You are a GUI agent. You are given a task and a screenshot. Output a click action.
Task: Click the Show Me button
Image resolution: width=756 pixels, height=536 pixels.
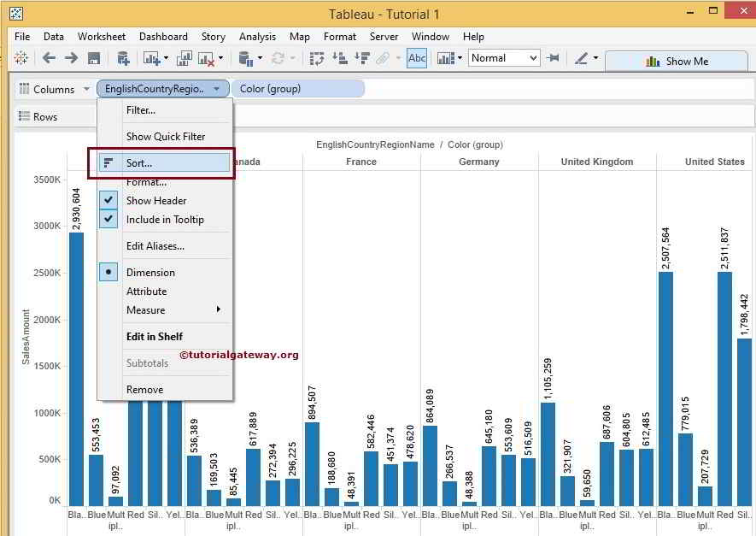click(677, 61)
